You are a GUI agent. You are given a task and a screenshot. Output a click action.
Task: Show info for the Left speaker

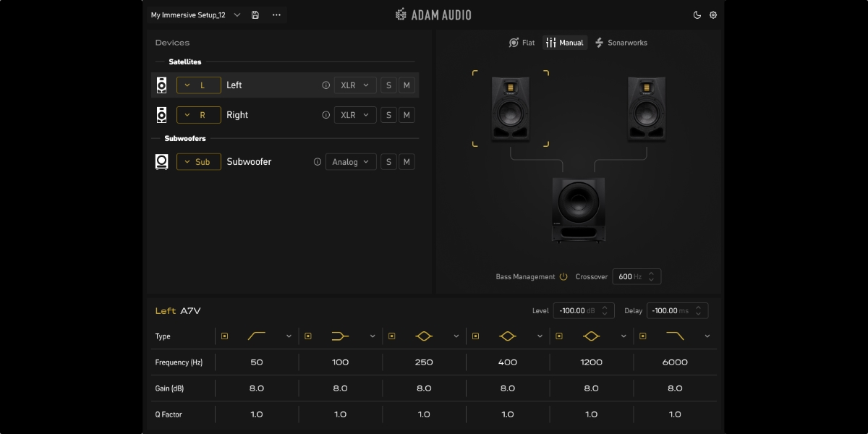325,85
